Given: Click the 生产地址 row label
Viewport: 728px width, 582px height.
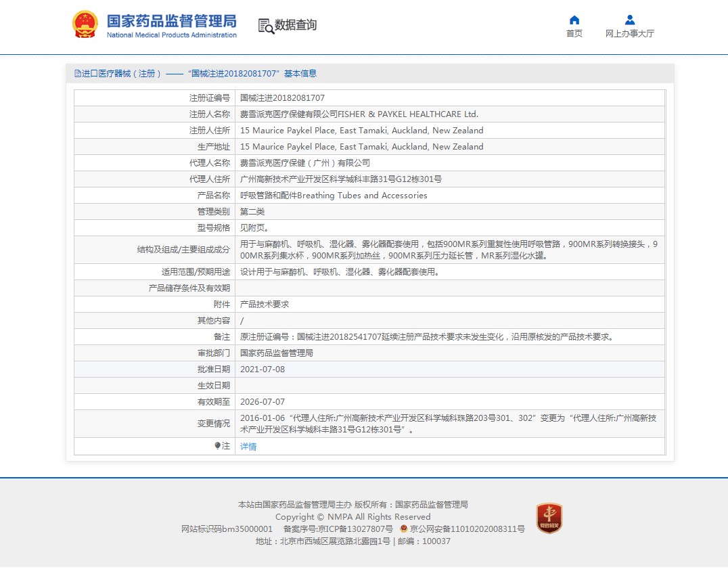Looking at the screenshot, I should [214, 147].
